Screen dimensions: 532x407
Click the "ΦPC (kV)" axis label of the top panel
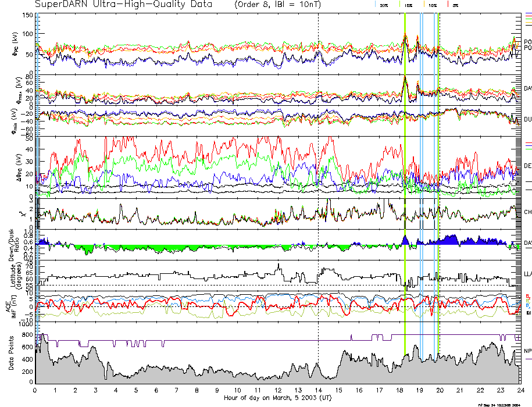(16, 44)
